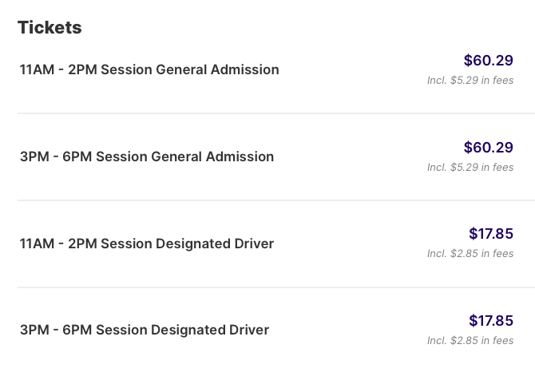The height and width of the screenshot is (392, 535).
Task: Click $17.85 price for 11AM Designated Driver
Action: coord(491,234)
